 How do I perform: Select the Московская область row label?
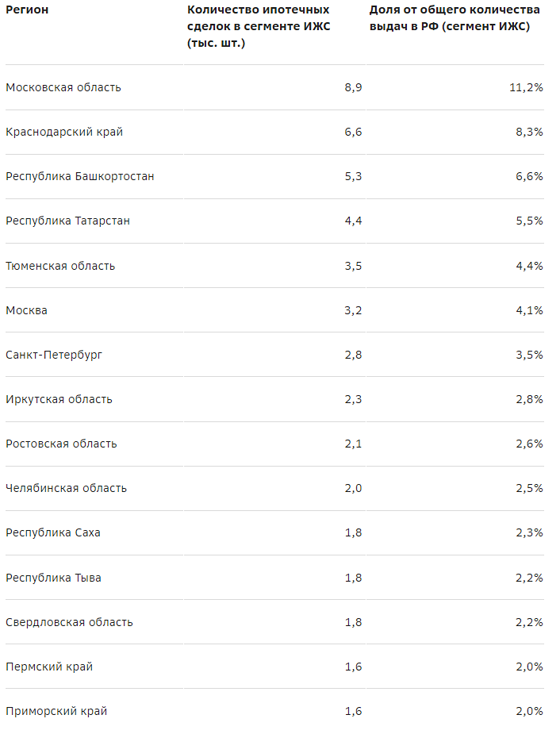[63, 87]
